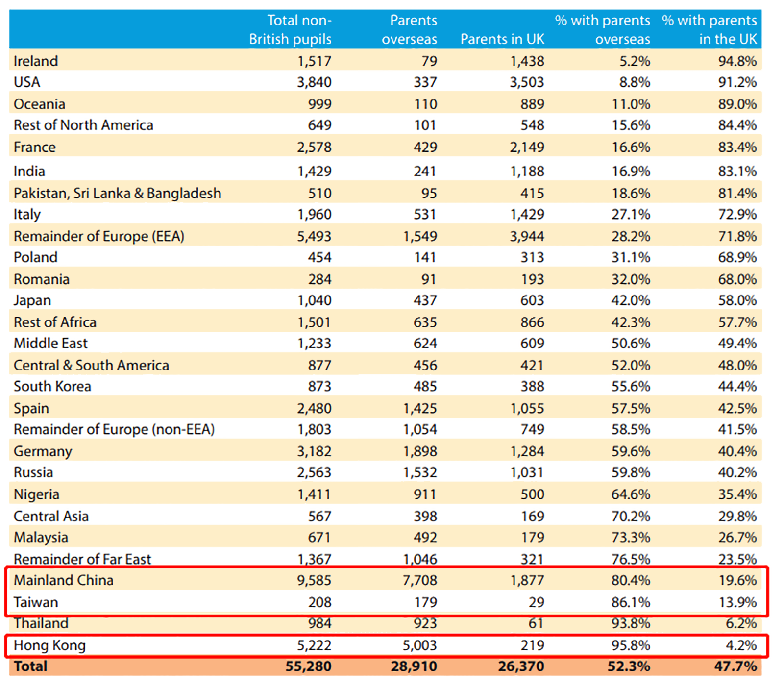The width and height of the screenshot is (784, 691).
Task: Select Germany parents overseas 1,898
Action: (x=420, y=452)
